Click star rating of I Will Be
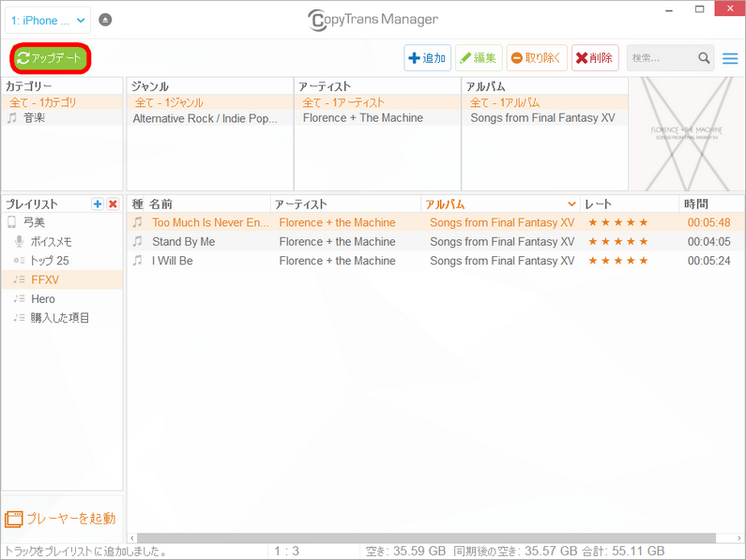The image size is (746, 560). [x=618, y=261]
